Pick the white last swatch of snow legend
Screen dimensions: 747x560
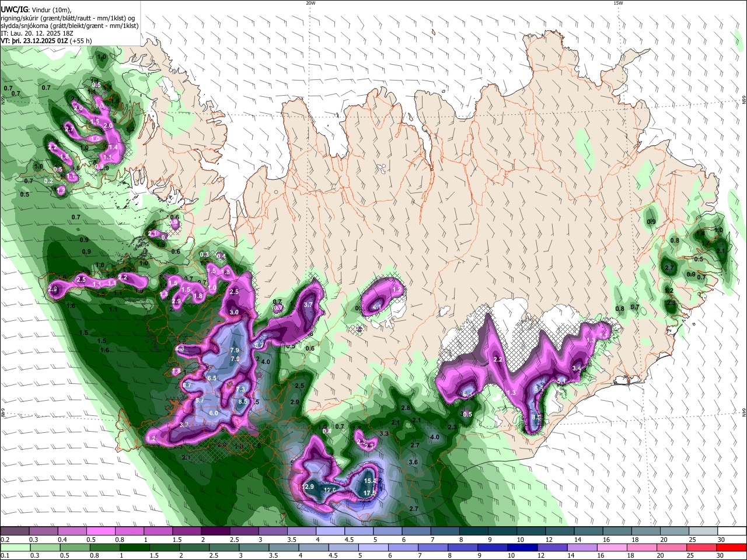[732, 531]
